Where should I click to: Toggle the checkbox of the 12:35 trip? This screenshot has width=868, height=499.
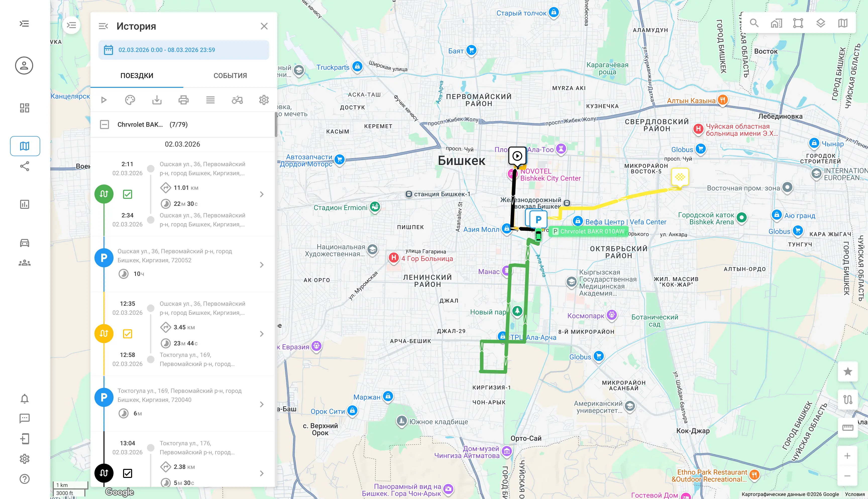[x=128, y=334]
